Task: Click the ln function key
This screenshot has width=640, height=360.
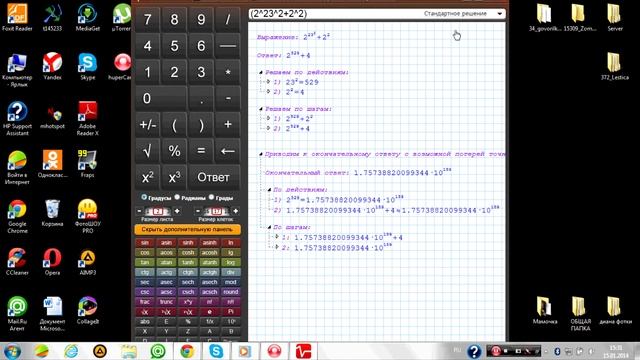Action: point(231,243)
